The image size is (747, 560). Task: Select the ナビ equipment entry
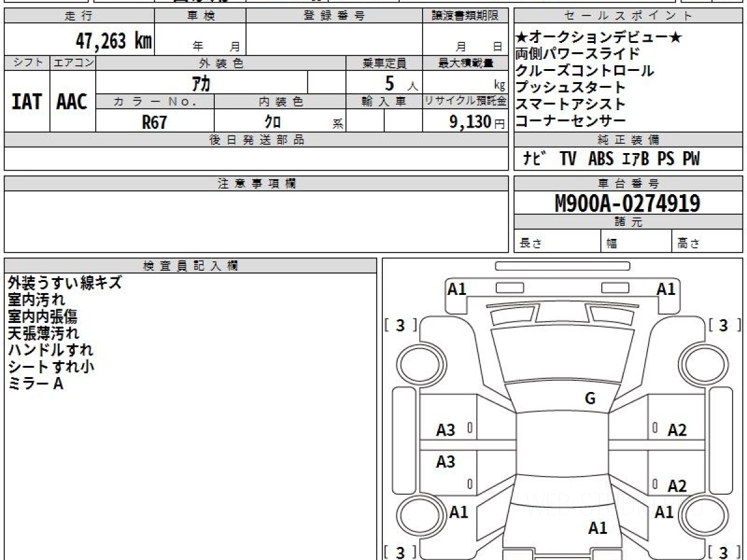coord(535,159)
